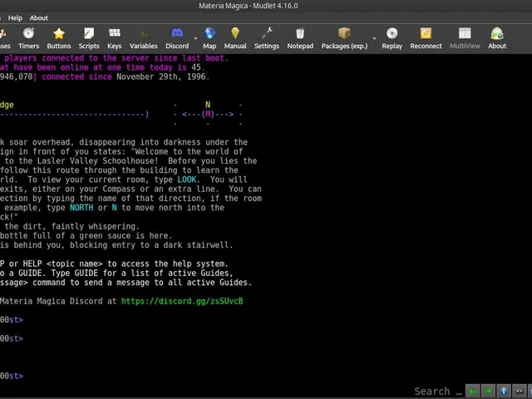Open the Timers editor
Viewport: 532px width, 399px height.
pos(29,38)
